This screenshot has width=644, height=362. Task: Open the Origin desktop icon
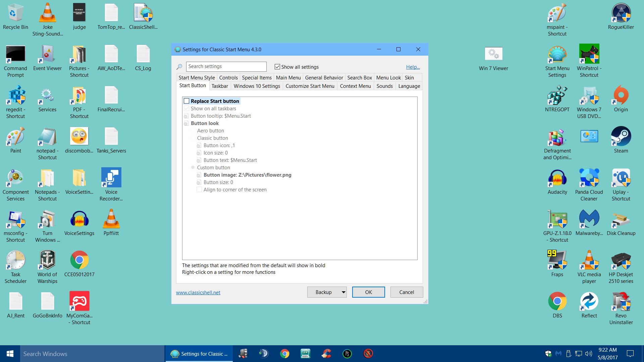click(621, 96)
